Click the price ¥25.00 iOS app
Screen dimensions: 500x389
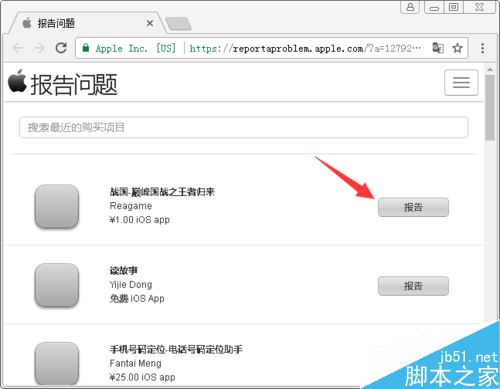pos(142,377)
